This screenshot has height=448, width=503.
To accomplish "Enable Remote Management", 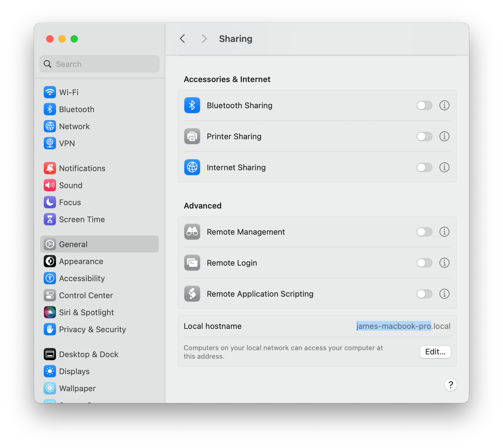I will coord(424,232).
